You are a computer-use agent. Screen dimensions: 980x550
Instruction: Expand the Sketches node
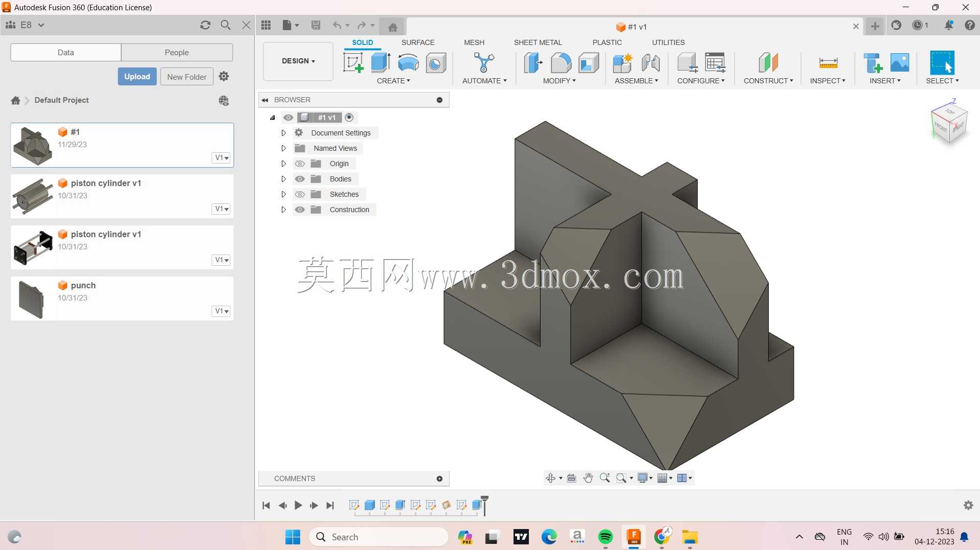coord(283,194)
